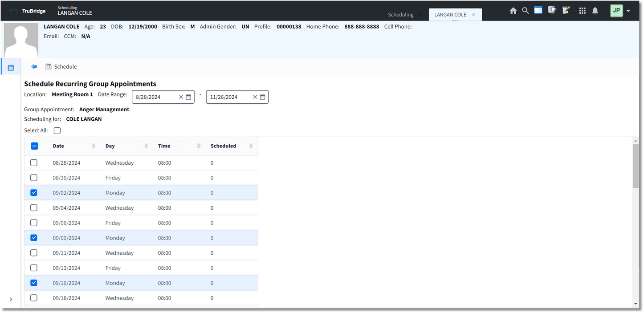Click the scrollbar down arrow
644x313 pixels.
[636, 304]
